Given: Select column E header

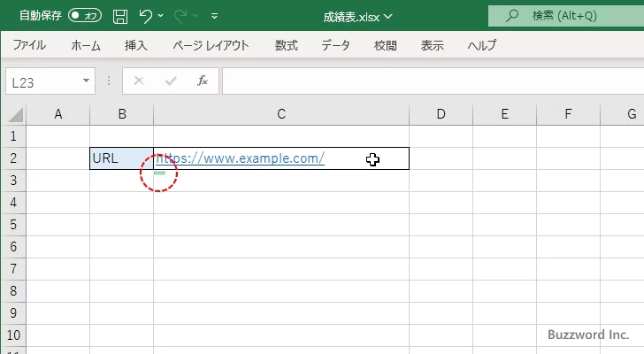Looking at the screenshot, I should [505, 114].
